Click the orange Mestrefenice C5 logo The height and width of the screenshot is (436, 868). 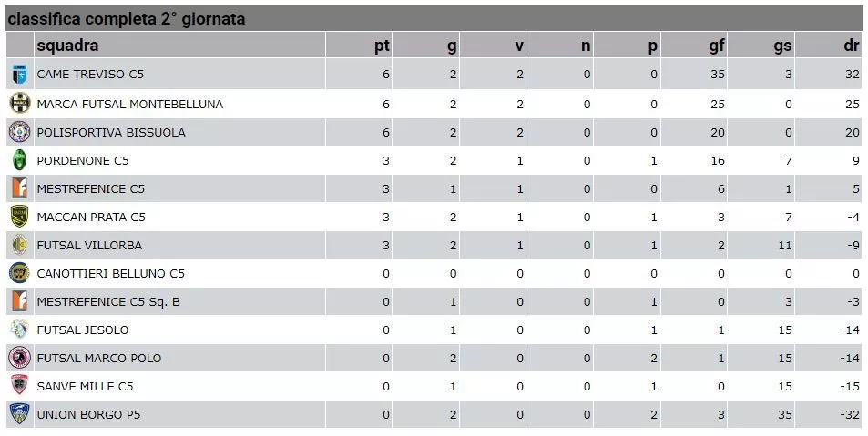pyautogui.click(x=19, y=188)
